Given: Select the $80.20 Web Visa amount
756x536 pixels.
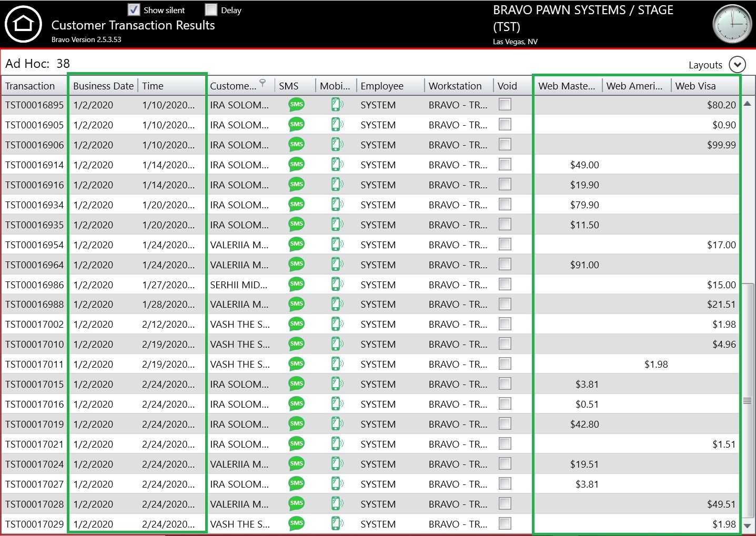Looking at the screenshot, I should pyautogui.click(x=721, y=105).
